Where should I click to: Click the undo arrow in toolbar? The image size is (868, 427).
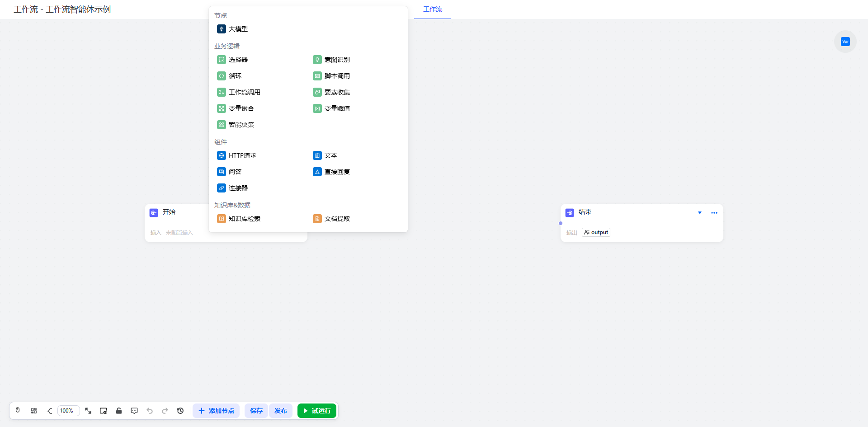[x=150, y=411]
